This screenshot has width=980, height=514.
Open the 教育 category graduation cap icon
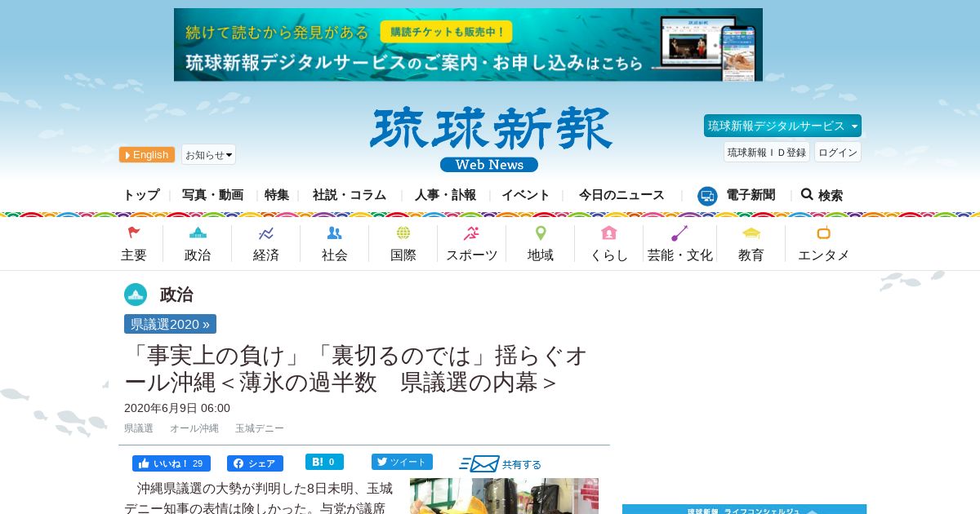tap(751, 233)
